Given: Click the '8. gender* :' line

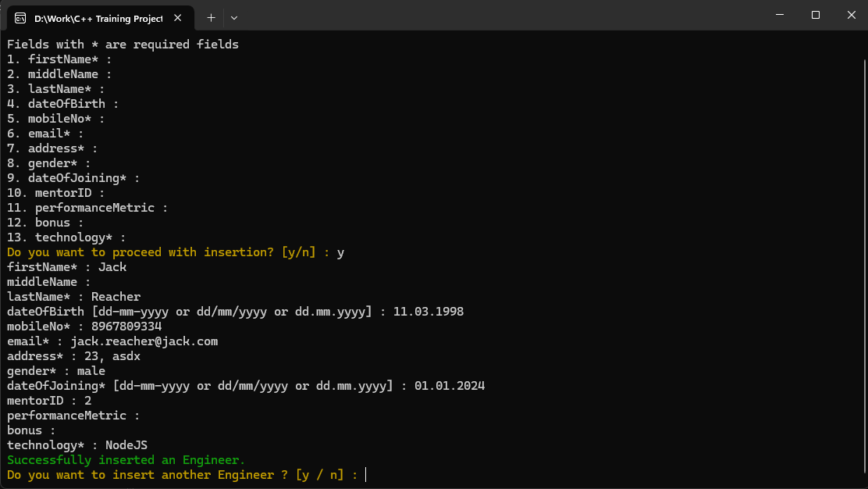Looking at the screenshot, I should click(48, 163).
